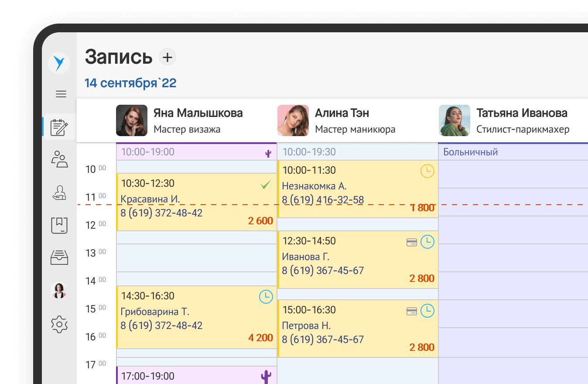Click Алина Тэн master name header
The image size is (588, 384).
pyautogui.click(x=342, y=113)
